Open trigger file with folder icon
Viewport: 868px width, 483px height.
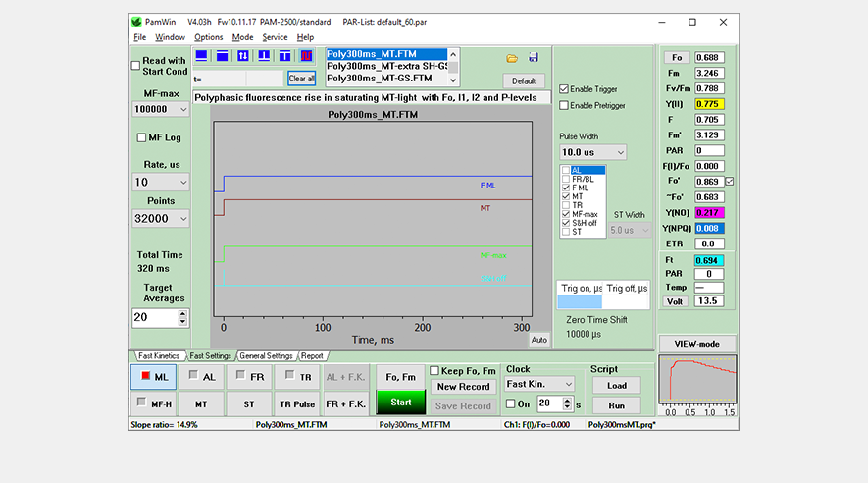point(512,58)
